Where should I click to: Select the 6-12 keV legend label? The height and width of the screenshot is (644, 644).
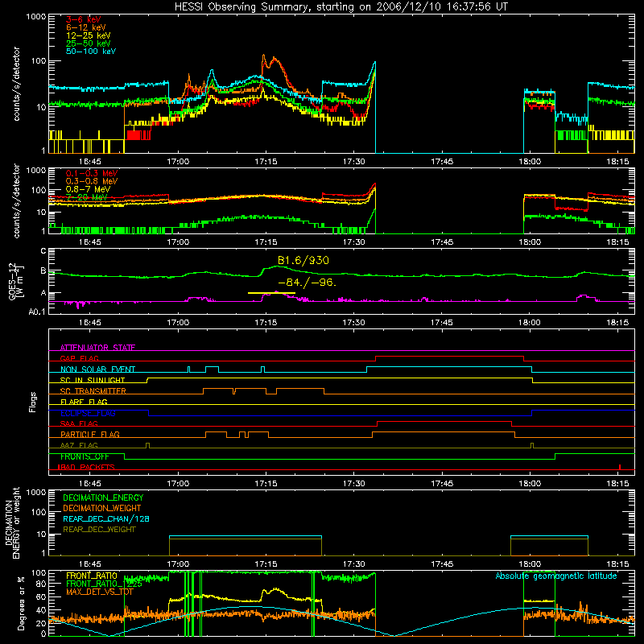point(86,27)
